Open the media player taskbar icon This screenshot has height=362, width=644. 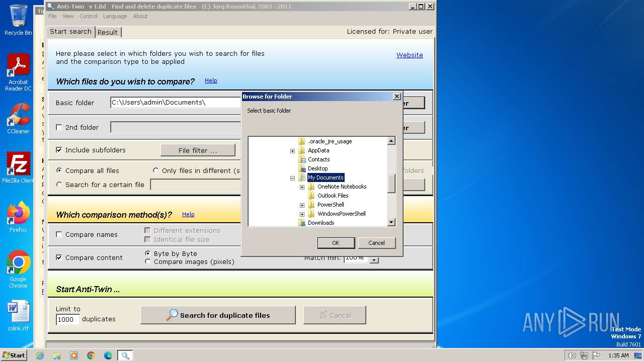[74, 355]
